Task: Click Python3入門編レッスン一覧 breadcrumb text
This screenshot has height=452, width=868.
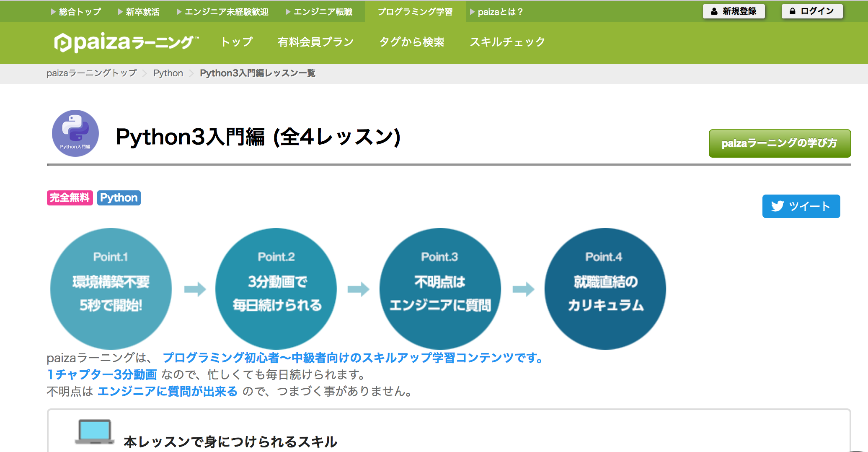Action: tap(258, 73)
